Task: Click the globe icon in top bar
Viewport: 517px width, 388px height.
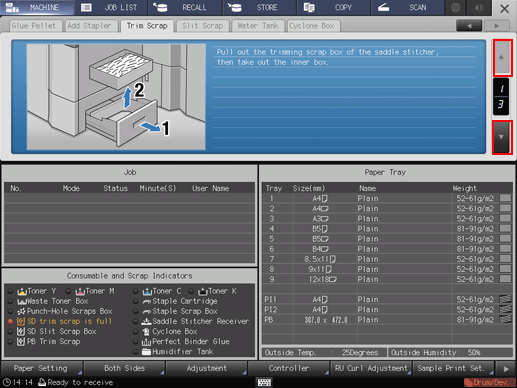Action: point(455,7)
